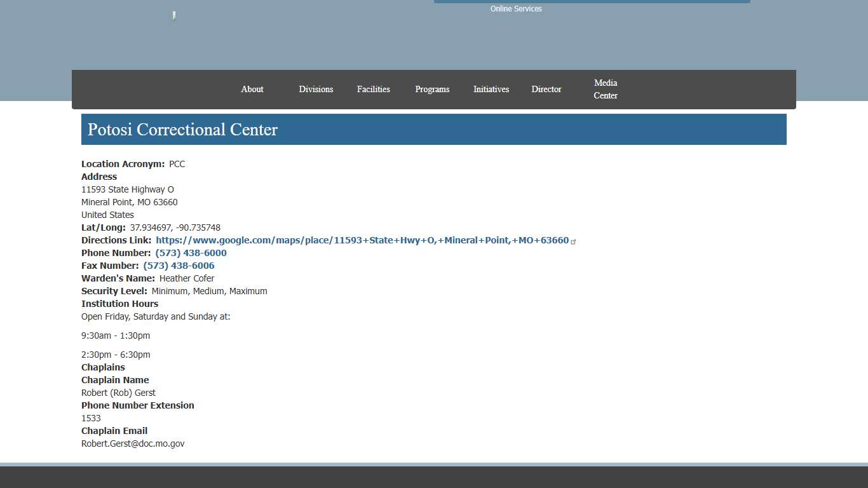Open the Google Maps directions link

pyautogui.click(x=362, y=240)
